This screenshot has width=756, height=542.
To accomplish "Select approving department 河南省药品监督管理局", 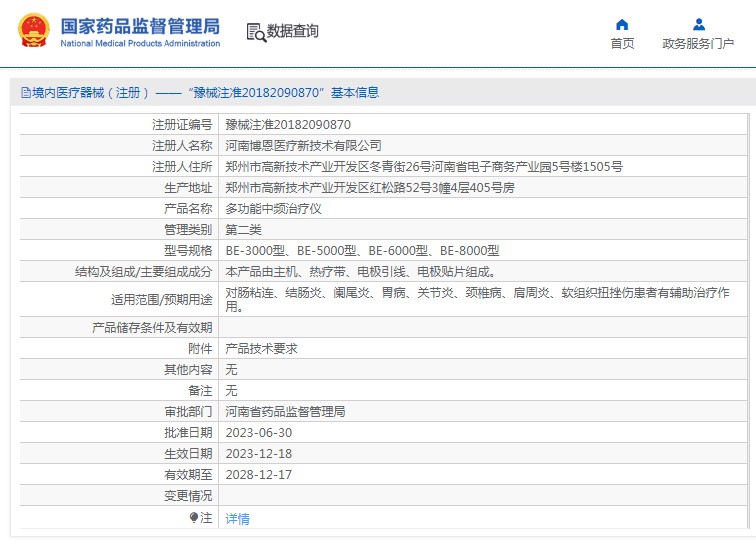I will pos(285,412).
